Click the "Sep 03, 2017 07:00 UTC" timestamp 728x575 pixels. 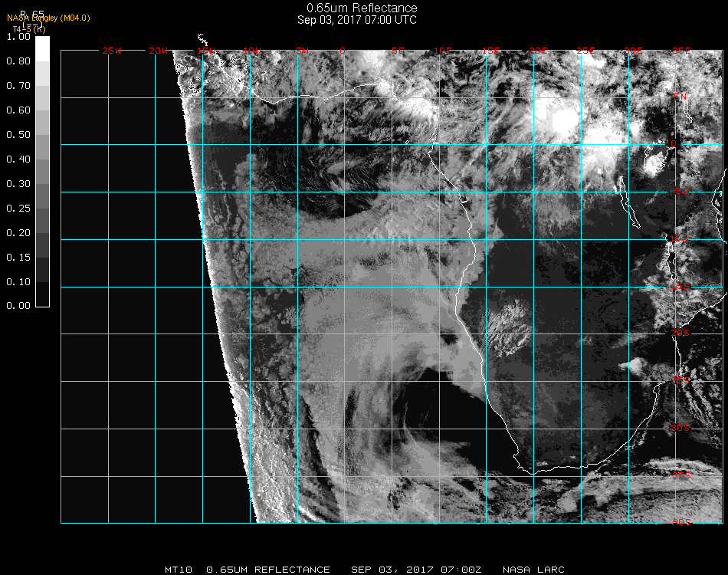pos(357,20)
